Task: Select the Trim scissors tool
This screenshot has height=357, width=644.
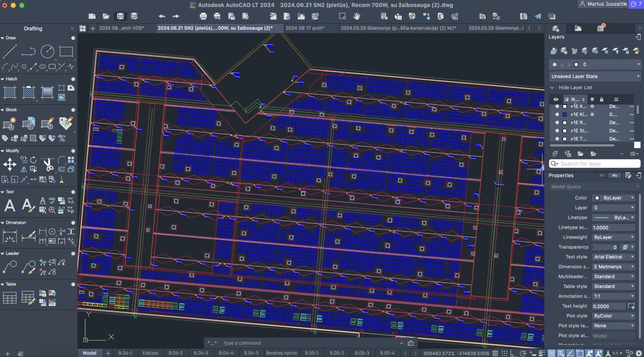Action: (47, 165)
